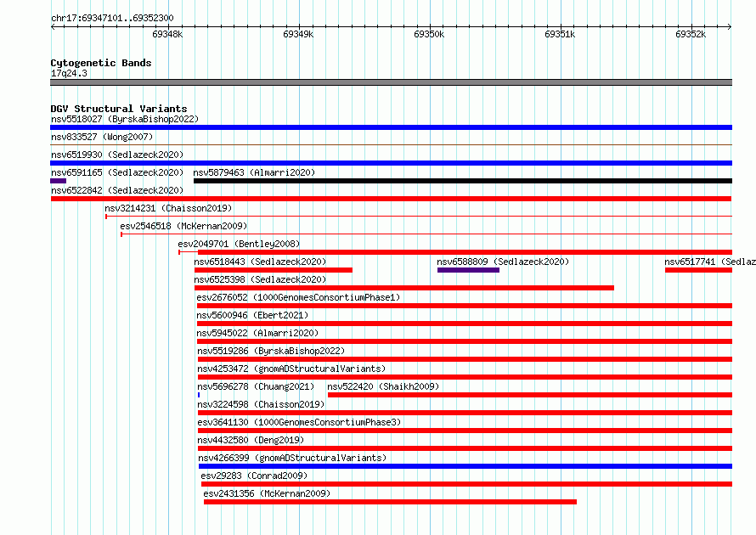Open the nsv833527 (Wong2007) label
Screen dimensions: 756x535
pos(102,137)
